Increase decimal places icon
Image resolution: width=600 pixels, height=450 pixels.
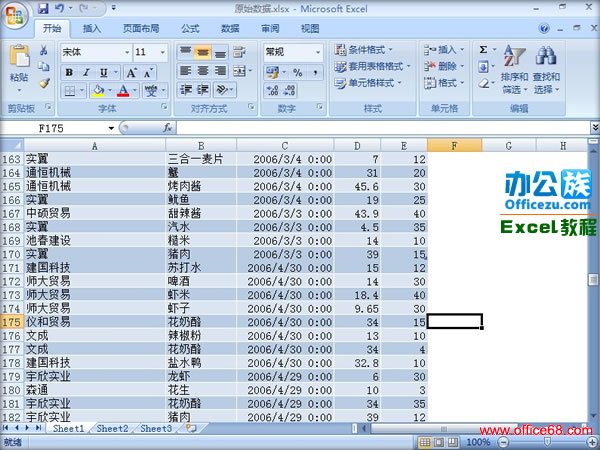(272, 90)
